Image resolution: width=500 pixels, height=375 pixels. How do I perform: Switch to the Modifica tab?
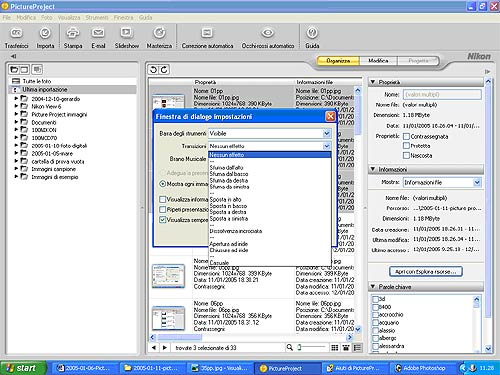pos(378,61)
